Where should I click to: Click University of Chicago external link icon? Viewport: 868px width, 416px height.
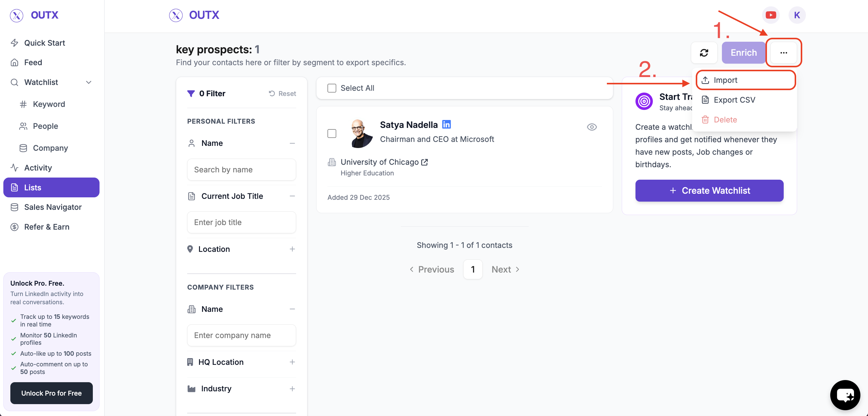425,162
